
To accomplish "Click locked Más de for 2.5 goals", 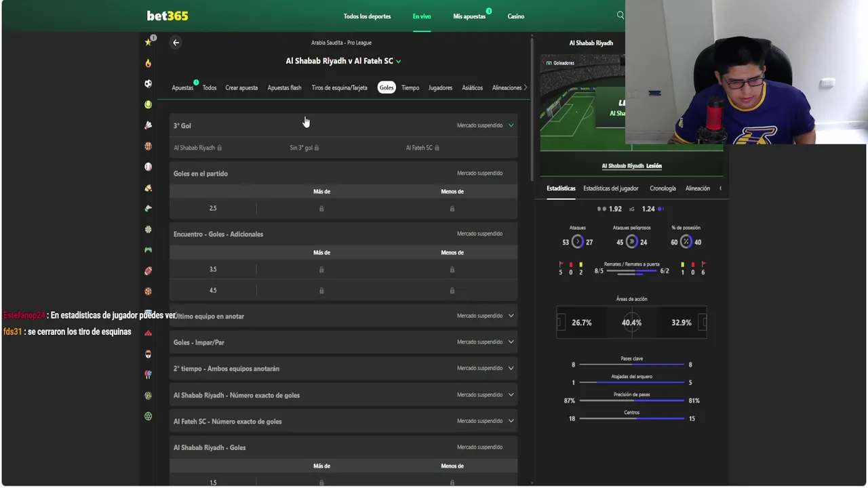I will point(321,209).
